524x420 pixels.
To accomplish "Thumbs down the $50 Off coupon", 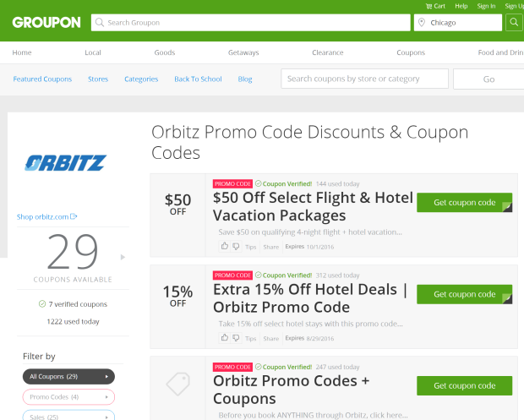I will (236, 247).
